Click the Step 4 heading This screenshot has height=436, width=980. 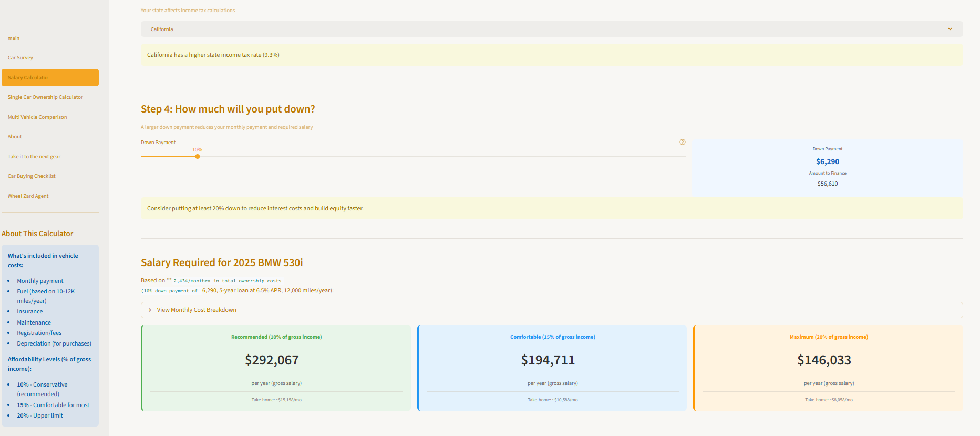[228, 109]
